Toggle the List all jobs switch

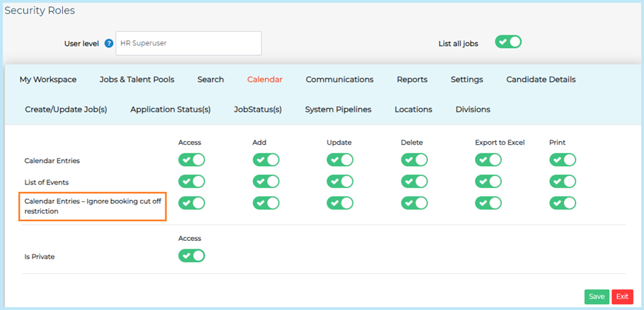508,42
